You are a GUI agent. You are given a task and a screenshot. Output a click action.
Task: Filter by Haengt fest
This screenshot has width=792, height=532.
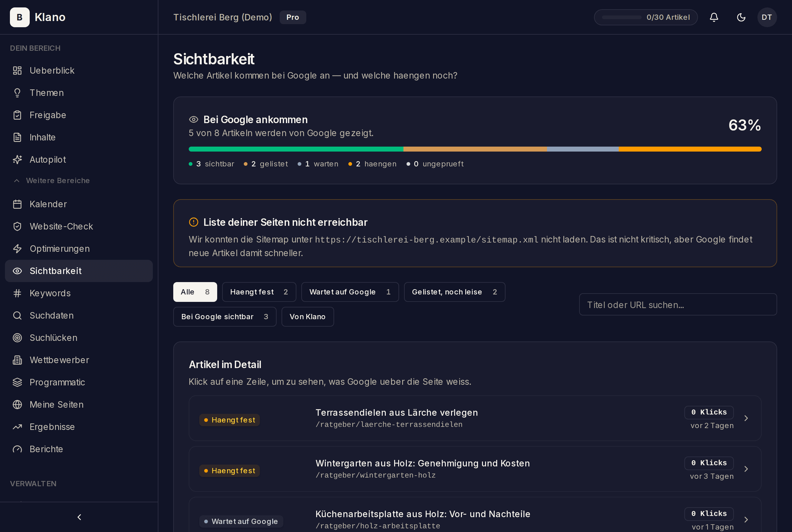(x=259, y=292)
